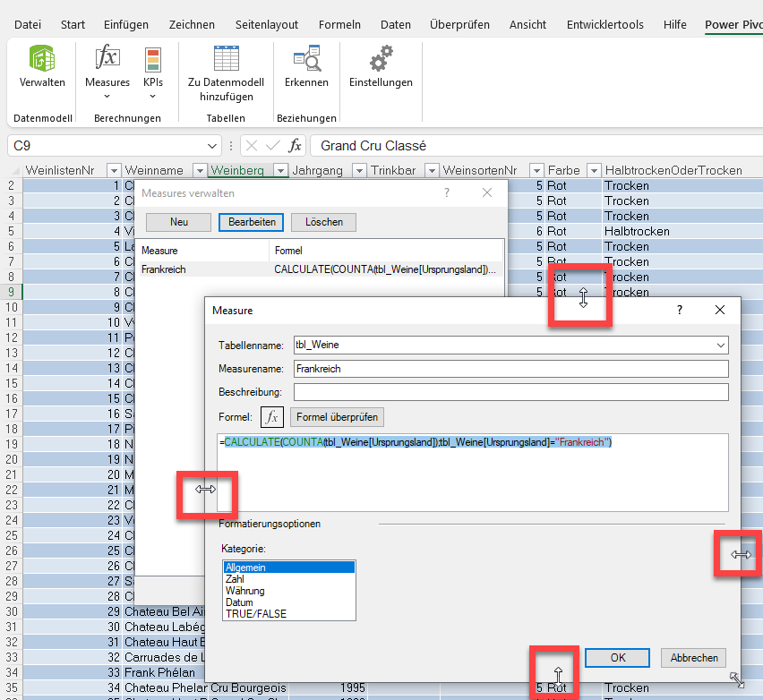This screenshot has width=763, height=700.
Task: Open Einstellungen gear icon
Action: (x=381, y=61)
